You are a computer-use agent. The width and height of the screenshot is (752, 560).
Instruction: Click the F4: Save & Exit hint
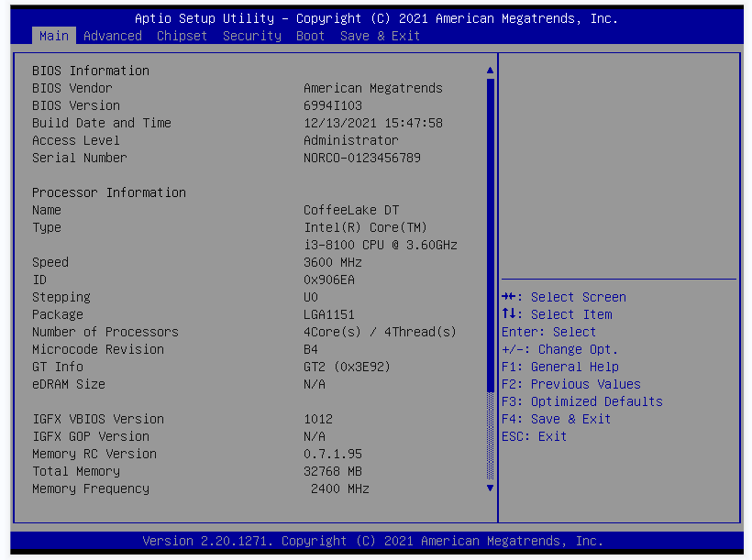[556, 419]
